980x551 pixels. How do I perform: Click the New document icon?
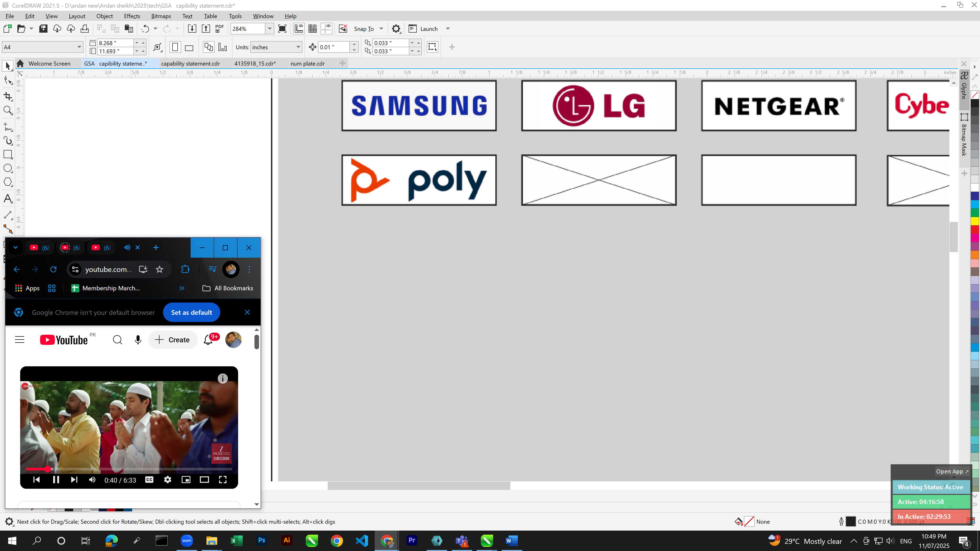(7, 29)
